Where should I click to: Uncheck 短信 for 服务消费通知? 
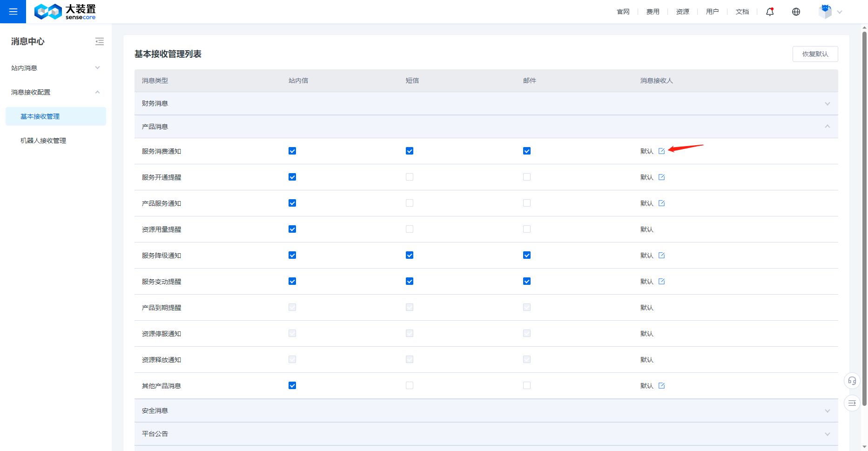click(410, 151)
